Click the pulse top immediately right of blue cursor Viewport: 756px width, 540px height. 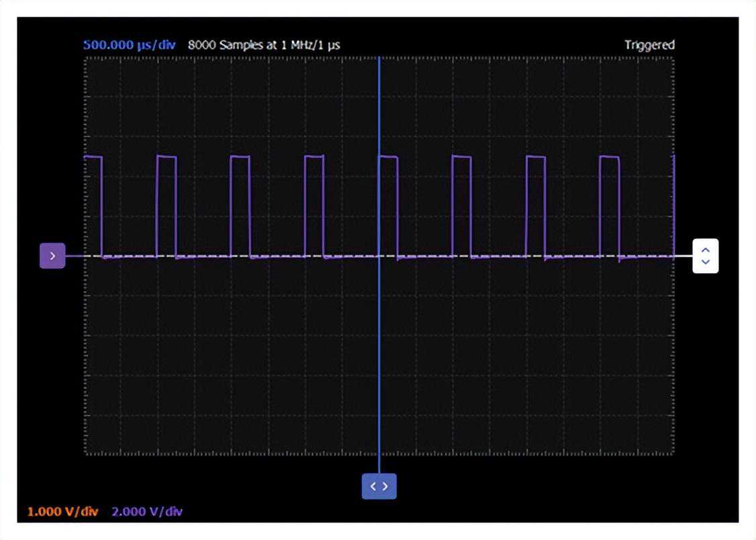tap(388, 156)
